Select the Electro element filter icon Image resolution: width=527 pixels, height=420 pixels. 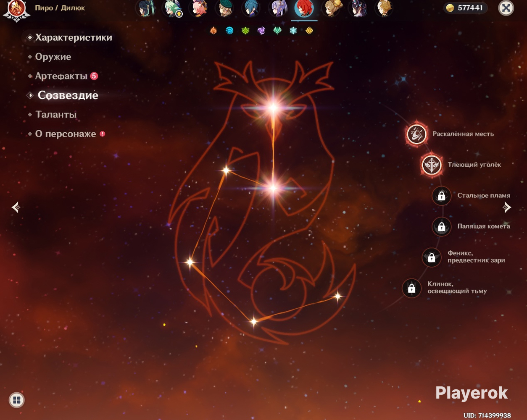[x=261, y=31]
